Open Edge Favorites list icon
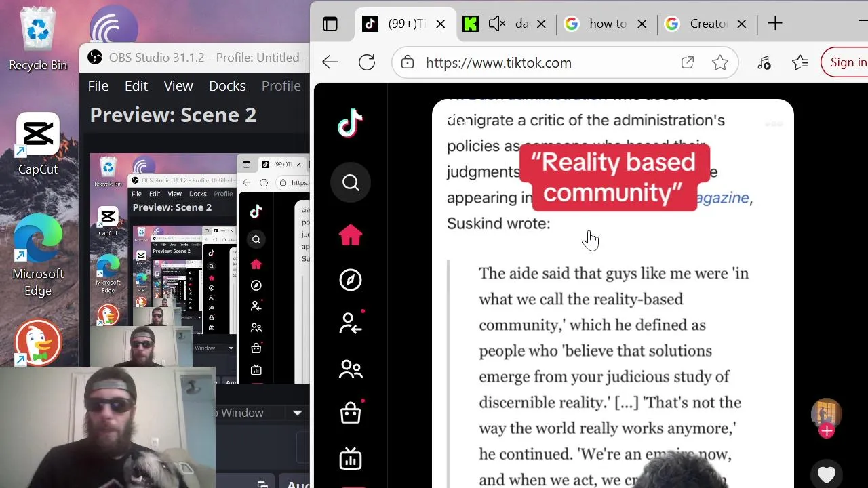The height and width of the screenshot is (488, 868). click(800, 62)
